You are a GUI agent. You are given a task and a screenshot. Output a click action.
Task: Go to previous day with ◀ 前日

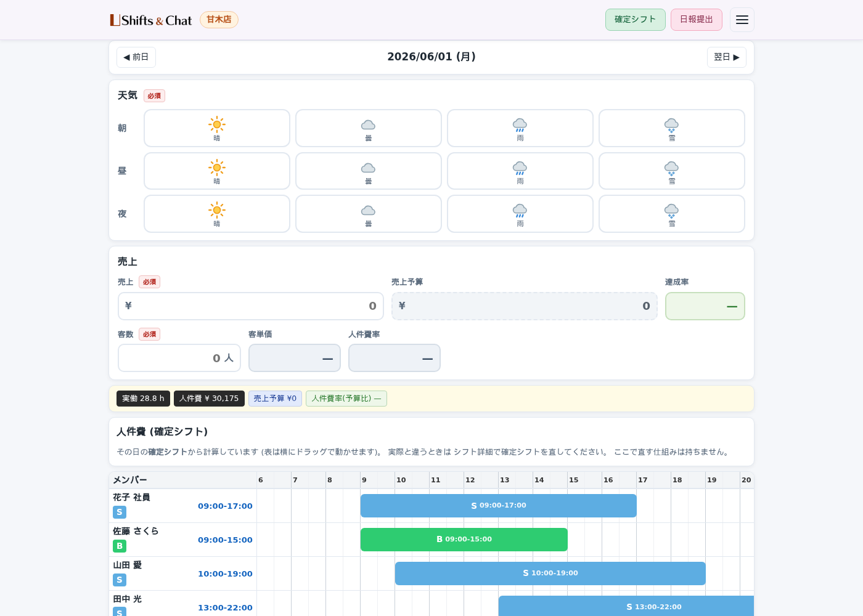click(136, 57)
